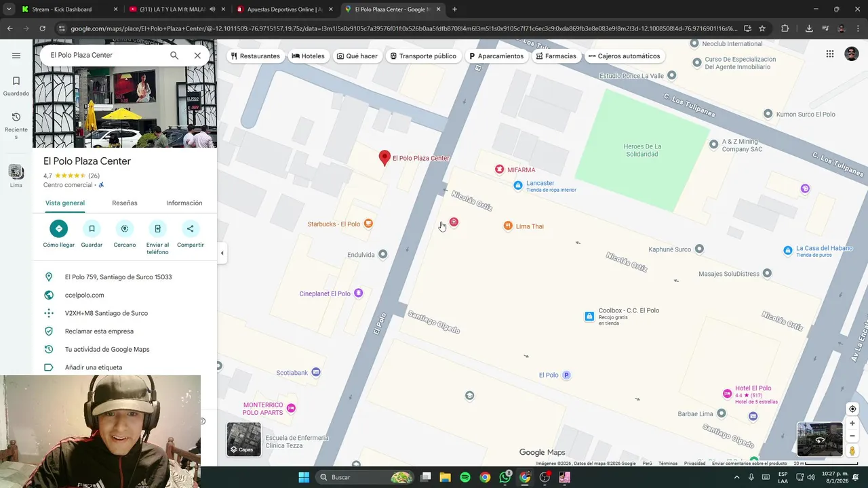Click the El Polo Plaza Center red pin

[384, 158]
